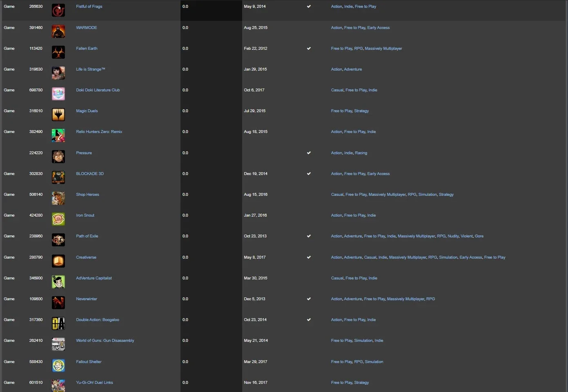This screenshot has height=392, width=568.
Task: Click the Fistful of Frags game icon
Action: click(58, 10)
